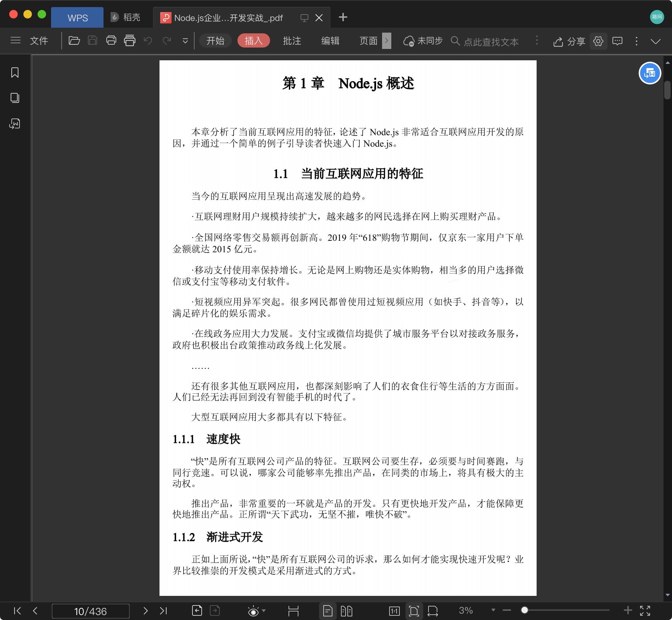The image size is (672, 620).
Task: Open the 文件 menu
Action: (x=39, y=41)
